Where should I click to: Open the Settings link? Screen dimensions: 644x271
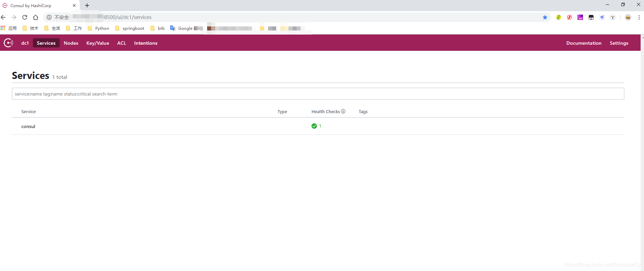[x=619, y=43]
